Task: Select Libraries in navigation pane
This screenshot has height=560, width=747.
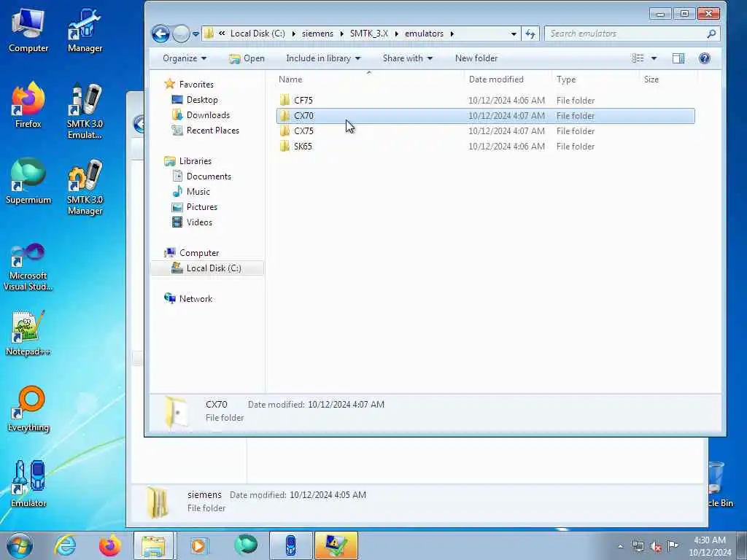Action: [195, 161]
